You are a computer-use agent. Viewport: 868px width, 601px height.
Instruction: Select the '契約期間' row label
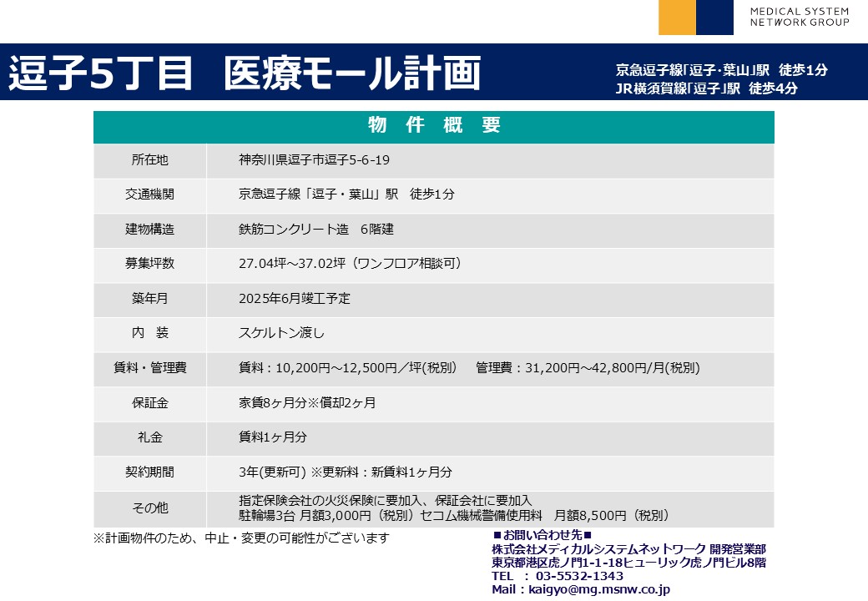click(x=149, y=472)
